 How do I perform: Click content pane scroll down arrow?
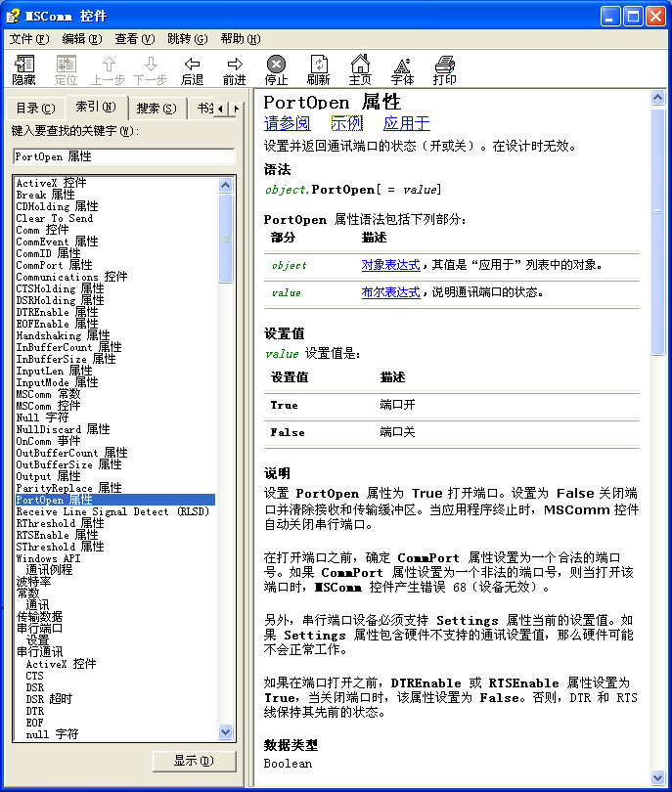(657, 778)
